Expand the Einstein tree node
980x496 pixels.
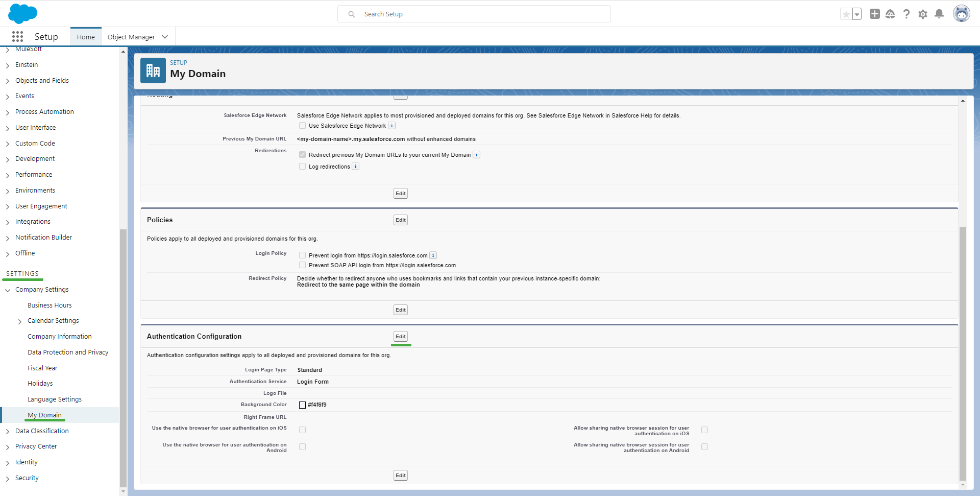pyautogui.click(x=8, y=65)
